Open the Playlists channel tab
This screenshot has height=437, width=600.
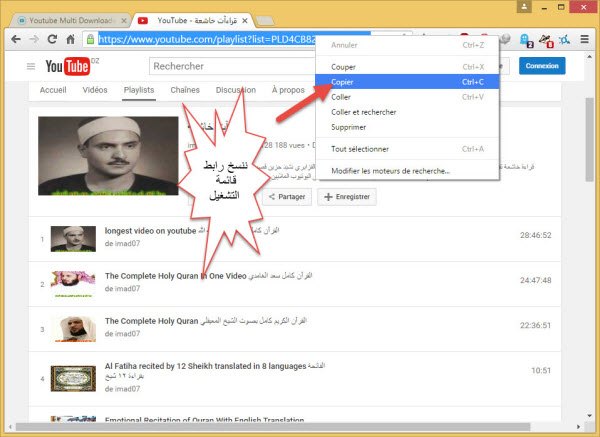(139, 90)
